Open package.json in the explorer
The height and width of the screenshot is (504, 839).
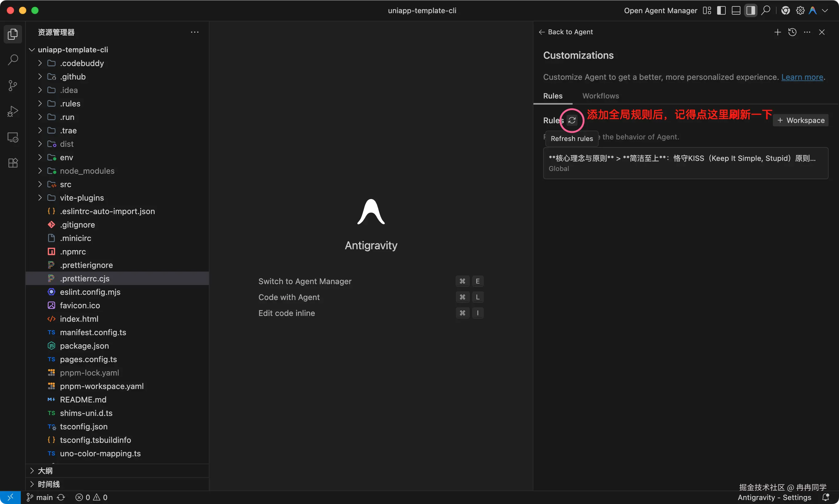[x=84, y=346]
